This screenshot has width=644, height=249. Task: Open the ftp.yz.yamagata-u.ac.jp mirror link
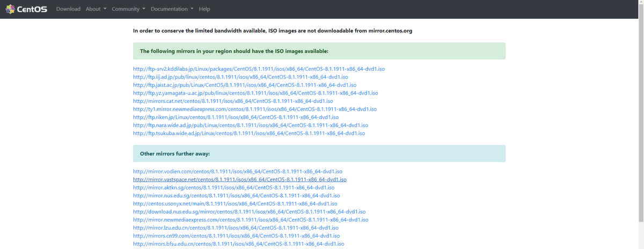(x=255, y=93)
